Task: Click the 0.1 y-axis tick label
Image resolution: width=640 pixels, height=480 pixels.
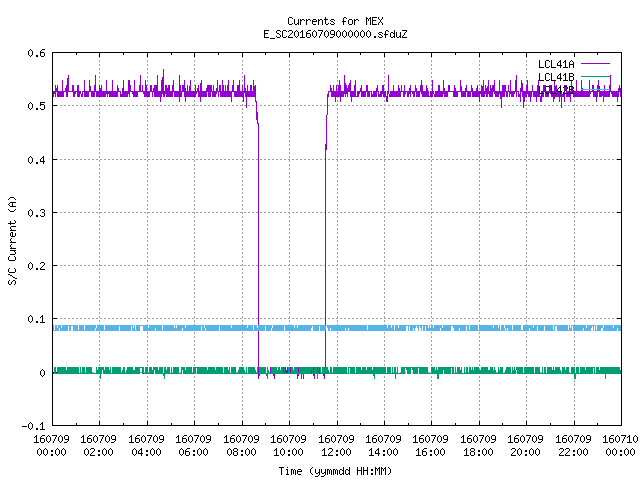Action: click(x=36, y=319)
